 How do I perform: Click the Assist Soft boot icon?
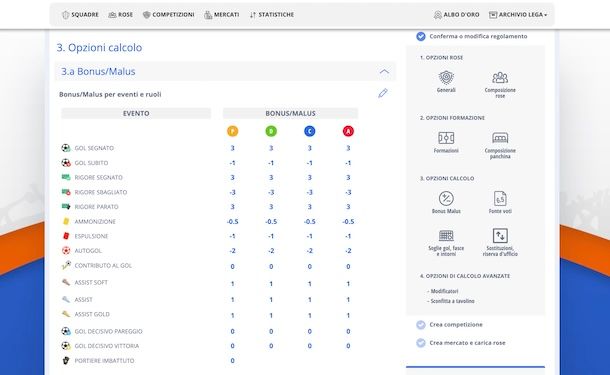(66, 282)
